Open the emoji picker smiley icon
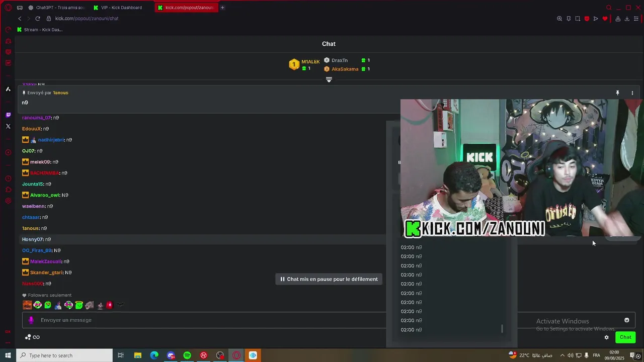Screen dimensions: 644x362 (626, 320)
